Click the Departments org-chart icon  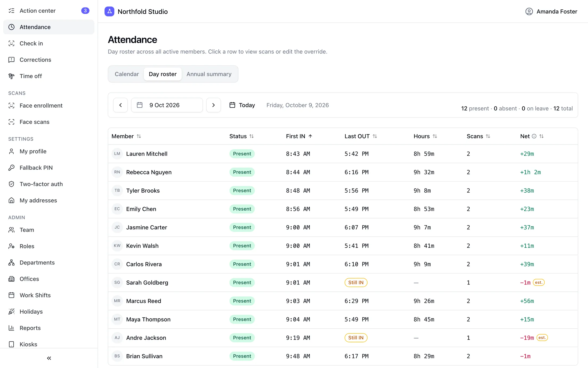pyautogui.click(x=11, y=262)
